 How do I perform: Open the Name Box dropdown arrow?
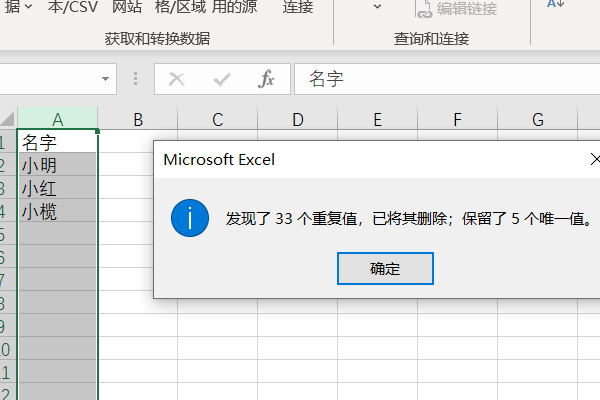click(x=105, y=79)
